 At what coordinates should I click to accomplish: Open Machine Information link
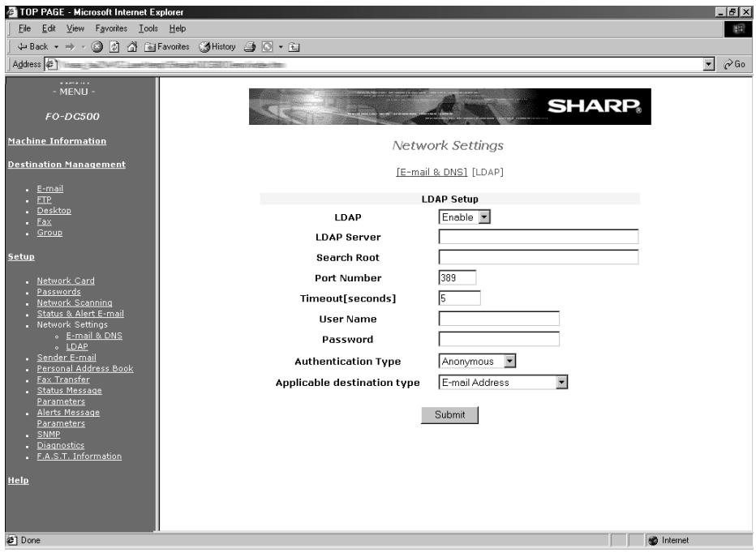[x=57, y=141]
